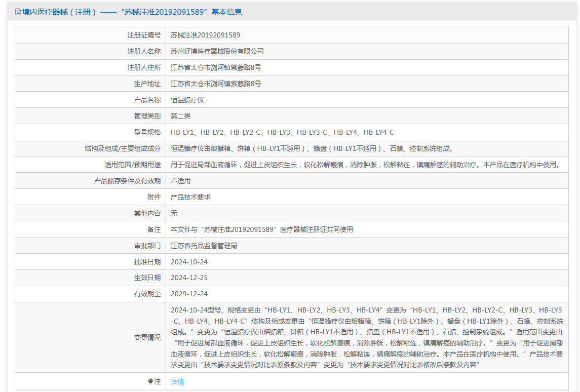This screenshot has height=392, width=580.
Task: Open the 详情 details link
Action: click(177, 382)
